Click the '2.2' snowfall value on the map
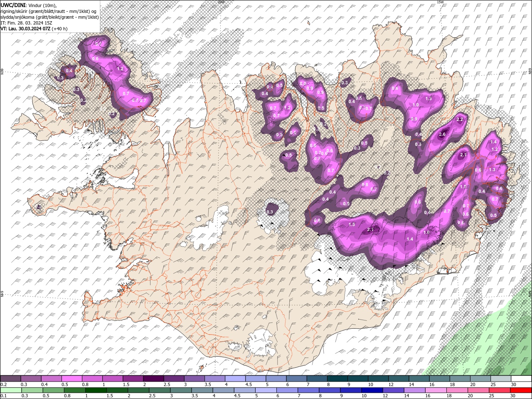 click(x=460, y=119)
